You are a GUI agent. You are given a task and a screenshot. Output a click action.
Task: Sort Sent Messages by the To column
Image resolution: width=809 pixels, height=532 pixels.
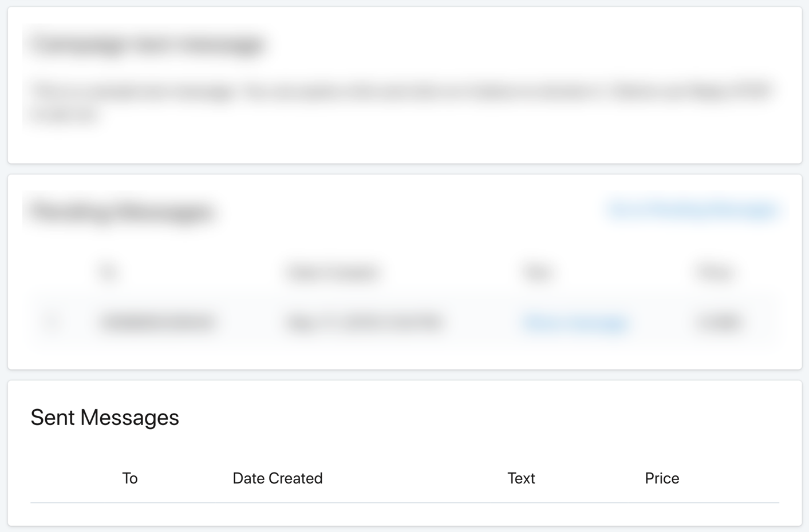[x=130, y=478]
